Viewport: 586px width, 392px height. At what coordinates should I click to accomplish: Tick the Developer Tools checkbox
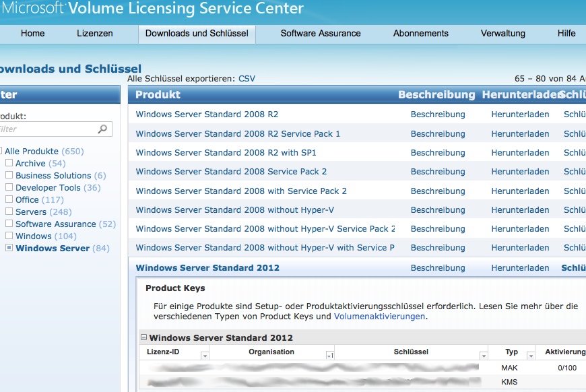(9, 187)
